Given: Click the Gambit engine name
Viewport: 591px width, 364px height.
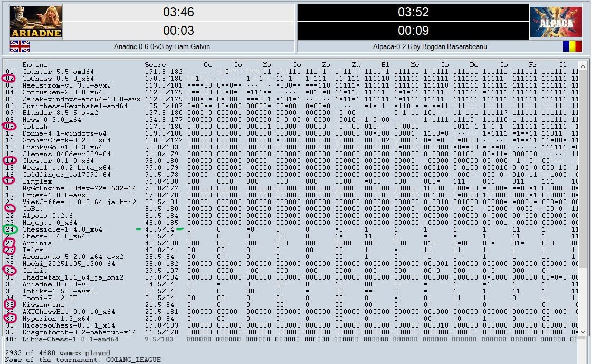Looking at the screenshot, I should (35, 271).
